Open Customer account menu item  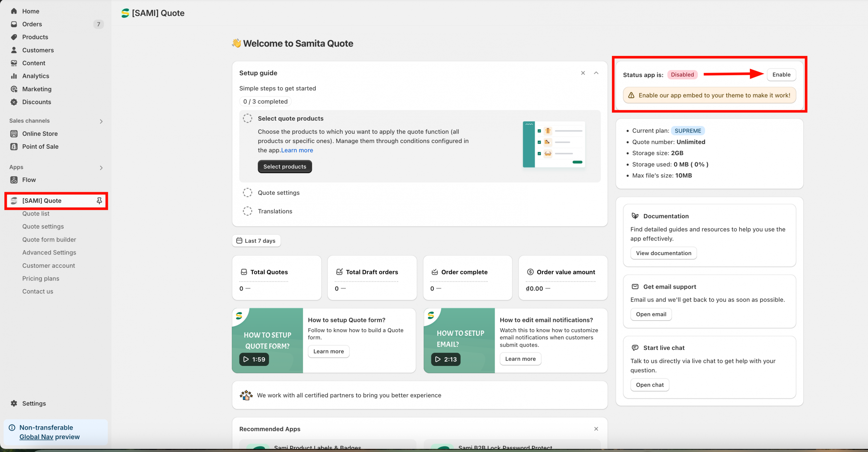48,265
